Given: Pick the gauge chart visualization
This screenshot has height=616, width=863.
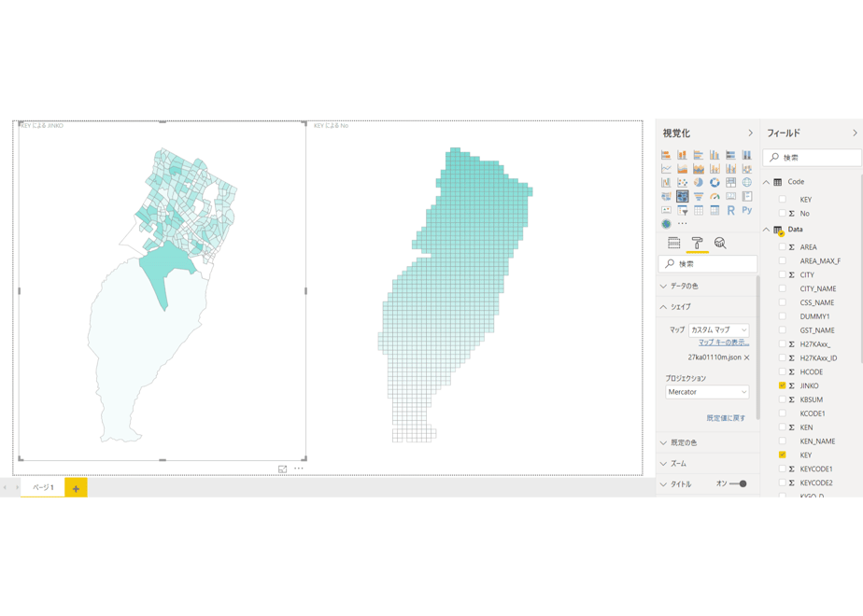Looking at the screenshot, I should point(714,196).
